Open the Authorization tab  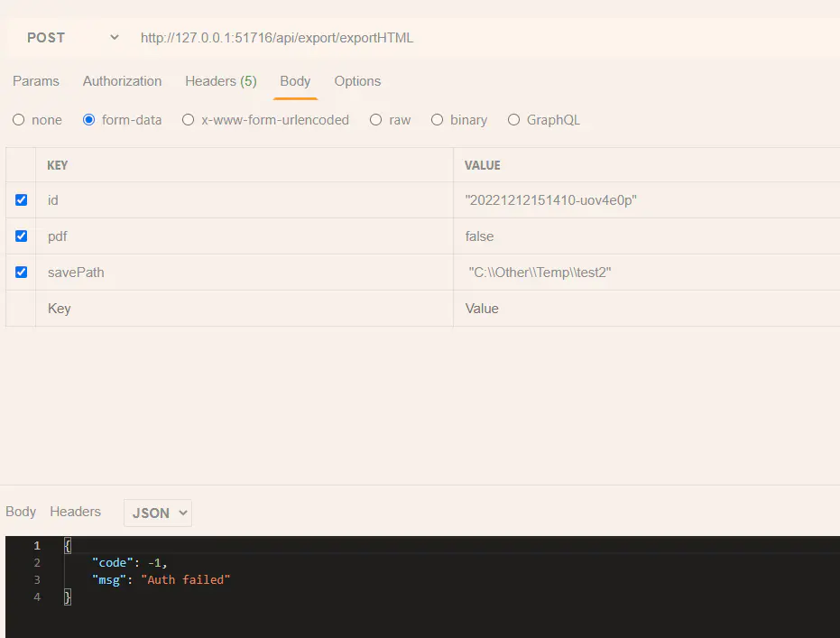pyautogui.click(x=122, y=81)
